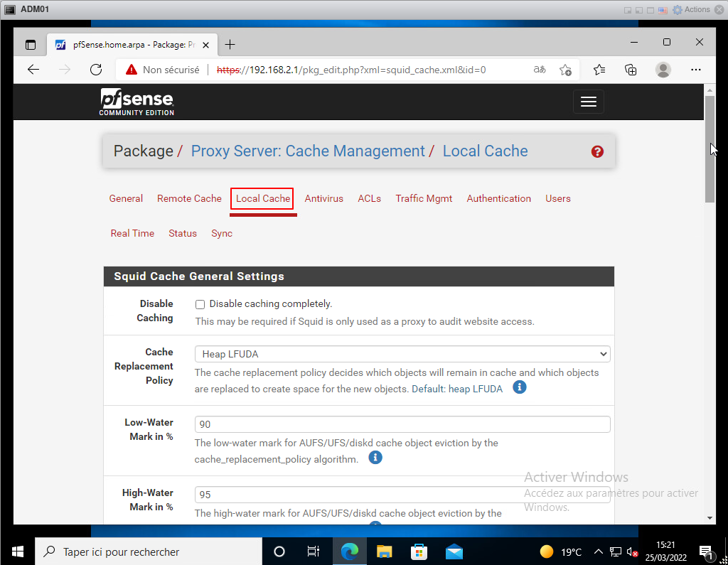Open File Explorer from the taskbar
The height and width of the screenshot is (565, 728).
tap(385, 551)
